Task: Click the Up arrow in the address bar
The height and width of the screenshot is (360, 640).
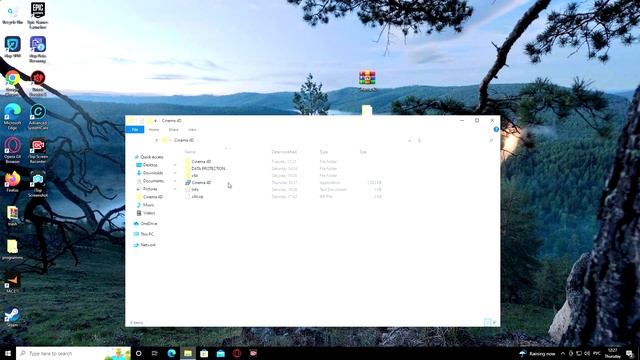Action: [156, 140]
